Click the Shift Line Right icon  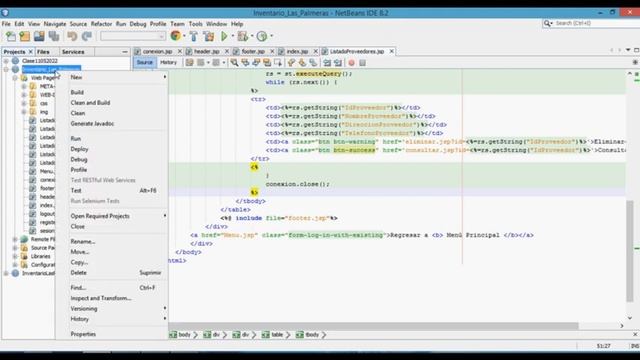click(x=338, y=62)
